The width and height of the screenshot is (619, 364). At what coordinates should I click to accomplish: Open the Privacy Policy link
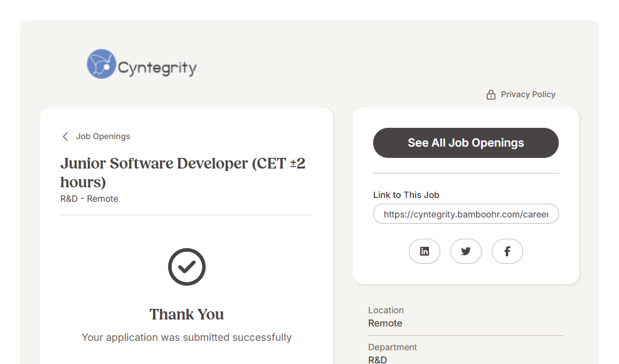click(527, 95)
